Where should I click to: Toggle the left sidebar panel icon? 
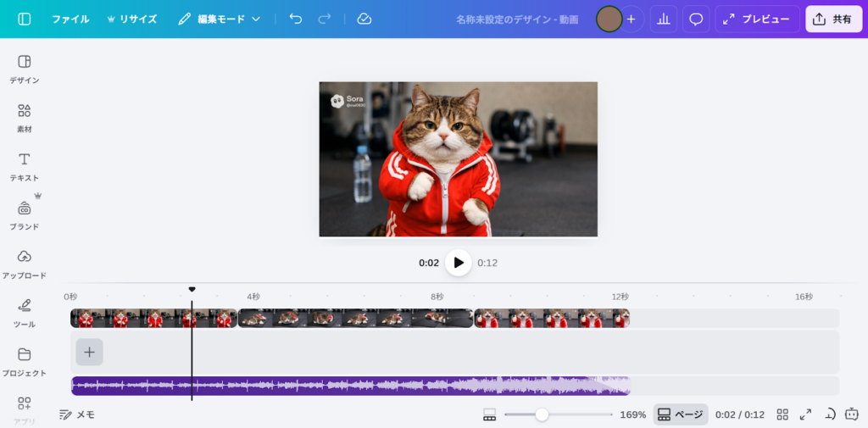click(x=25, y=19)
